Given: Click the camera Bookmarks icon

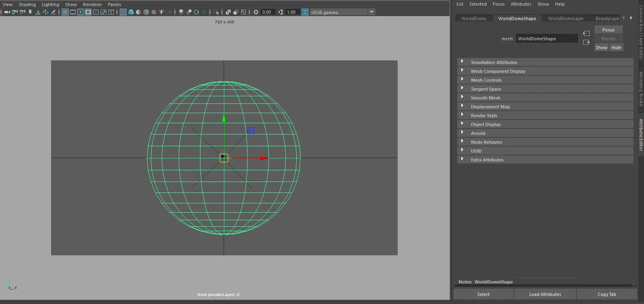Looking at the screenshot, I should coord(30,12).
